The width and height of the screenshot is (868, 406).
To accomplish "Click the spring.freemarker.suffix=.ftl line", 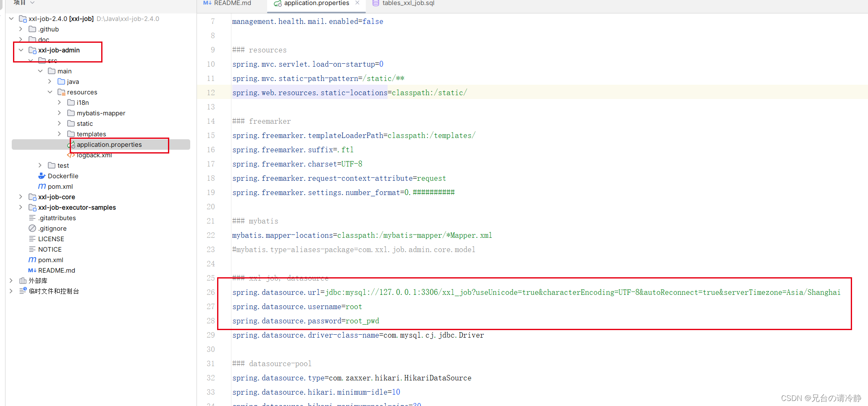I will (293, 150).
